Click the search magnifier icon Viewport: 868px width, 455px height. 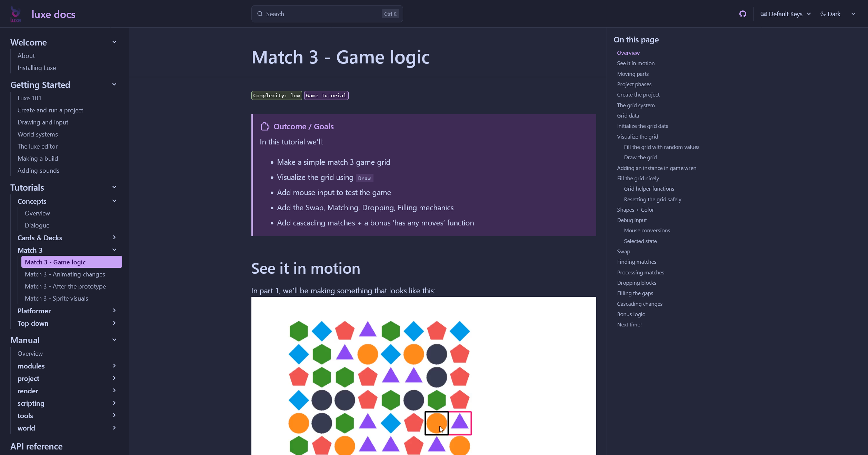coord(260,14)
